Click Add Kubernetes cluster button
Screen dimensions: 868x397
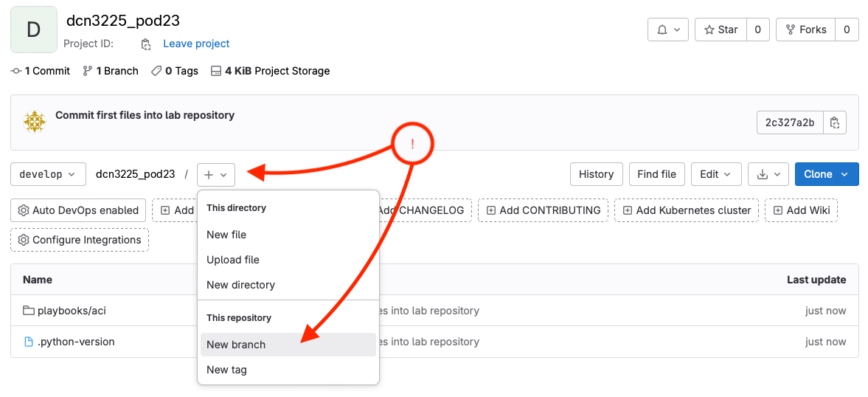coord(686,210)
